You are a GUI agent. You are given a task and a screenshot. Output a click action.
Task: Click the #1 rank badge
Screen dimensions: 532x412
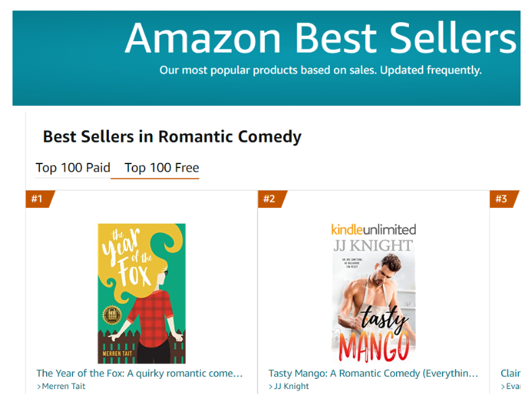pos(38,199)
